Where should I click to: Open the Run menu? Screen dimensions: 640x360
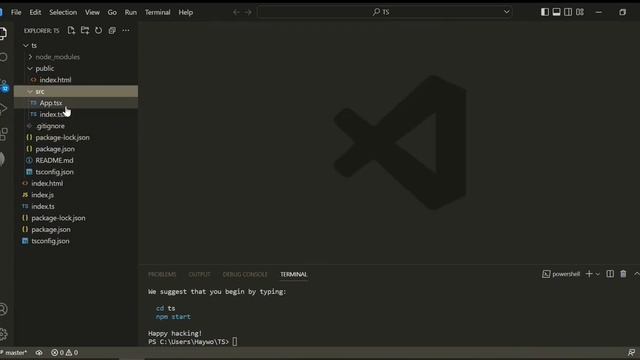click(131, 12)
